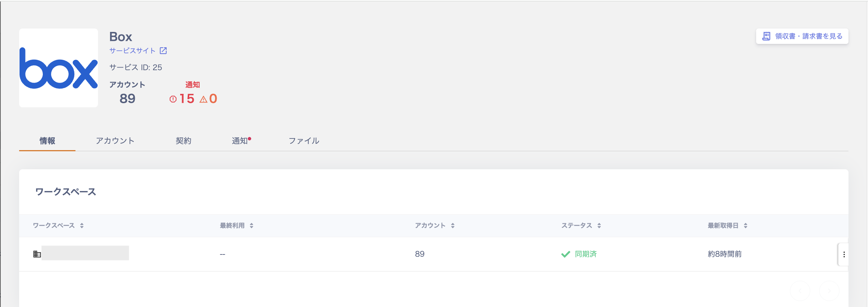The width and height of the screenshot is (868, 307).
Task: Click the green synced checkmark icon
Action: (565, 254)
